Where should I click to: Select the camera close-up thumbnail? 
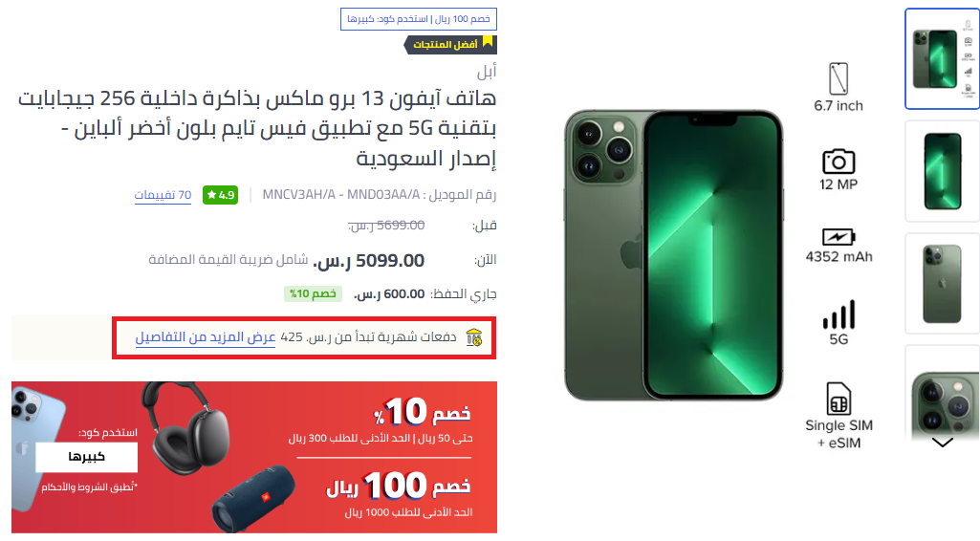[943, 391]
